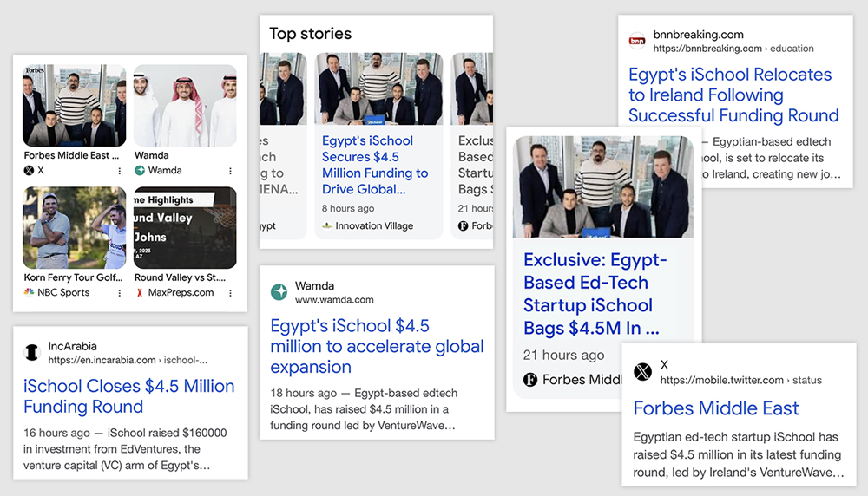Click the 'bnnbreaking.com' site name
868x496 pixels.
698,35
